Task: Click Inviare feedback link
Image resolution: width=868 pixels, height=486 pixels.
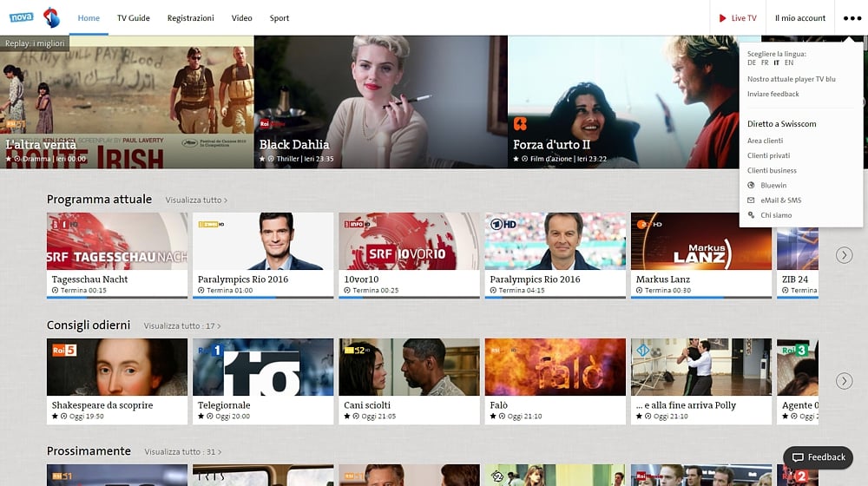Action: 773,94
